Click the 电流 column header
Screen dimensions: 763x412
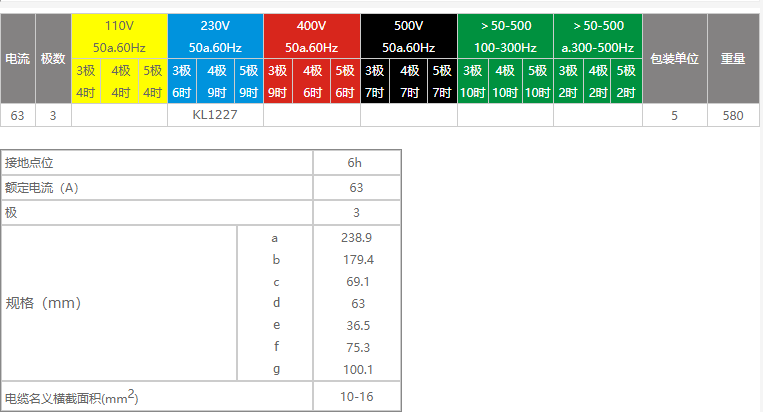17,59
